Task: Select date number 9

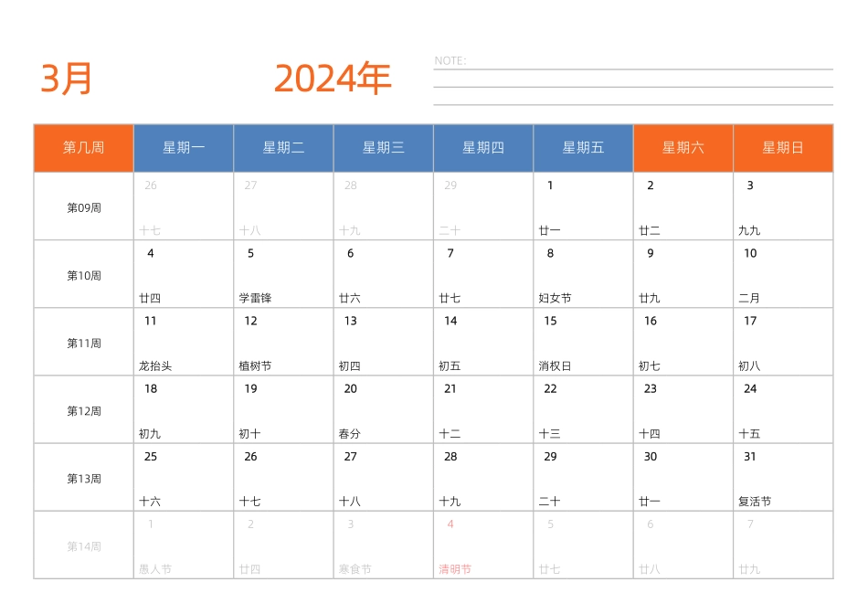Action: [651, 254]
